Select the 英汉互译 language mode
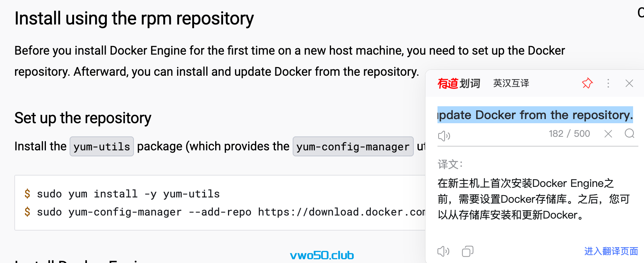Viewport: 644px width, 263px height. click(511, 83)
